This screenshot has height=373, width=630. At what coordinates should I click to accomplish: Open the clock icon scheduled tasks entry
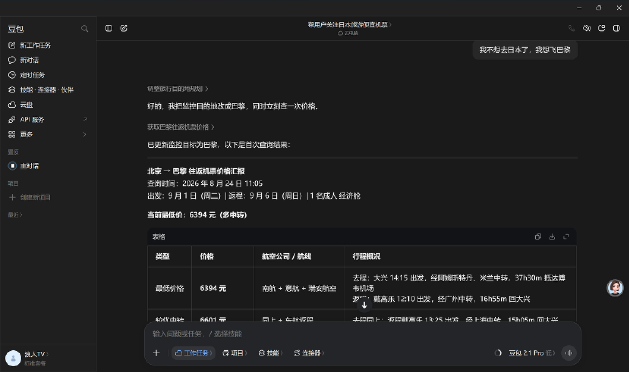(x=12, y=75)
